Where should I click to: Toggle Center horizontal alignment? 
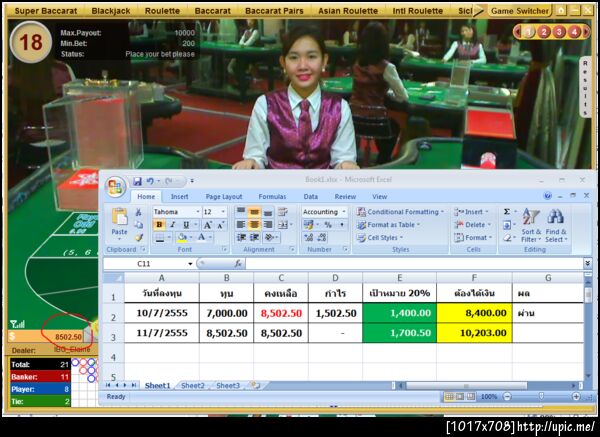[x=254, y=225]
